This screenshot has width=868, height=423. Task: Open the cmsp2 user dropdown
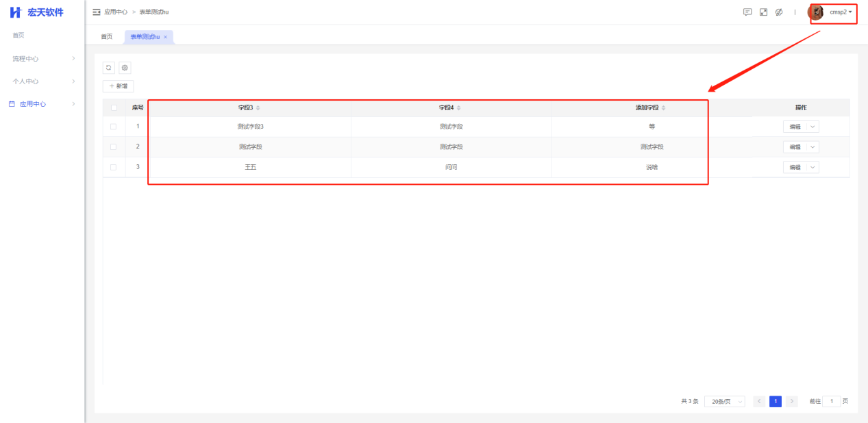point(841,12)
